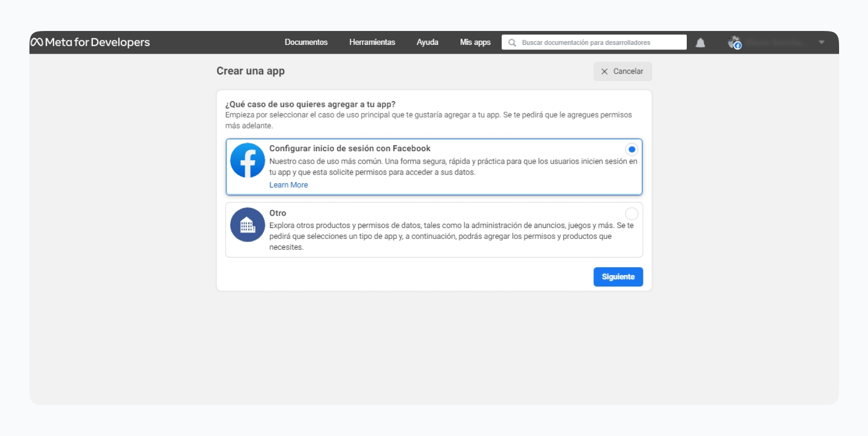Image resolution: width=868 pixels, height=436 pixels.
Task: Select the Facebook login radio button
Action: 632,149
